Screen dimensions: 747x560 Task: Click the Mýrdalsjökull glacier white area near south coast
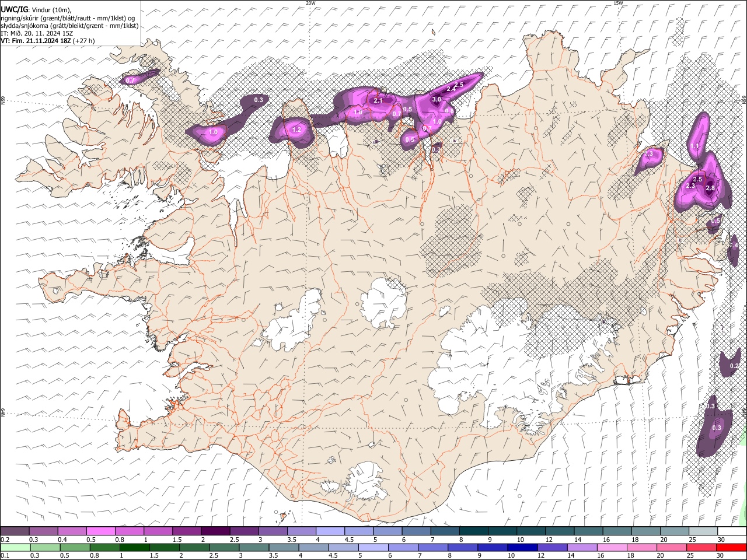(x=366, y=482)
